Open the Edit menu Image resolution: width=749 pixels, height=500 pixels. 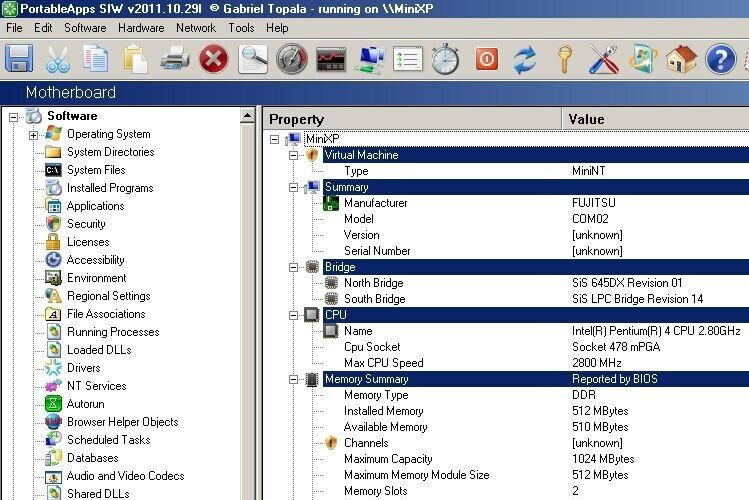(x=43, y=28)
